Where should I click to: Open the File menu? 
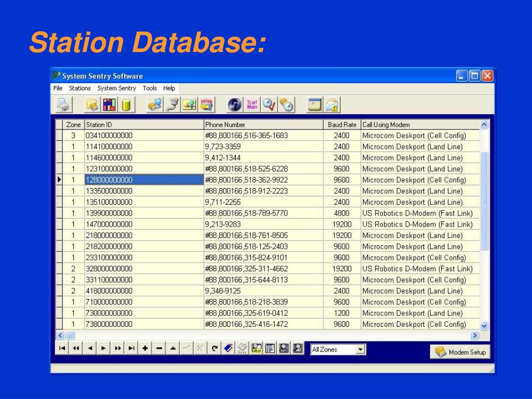(x=58, y=88)
